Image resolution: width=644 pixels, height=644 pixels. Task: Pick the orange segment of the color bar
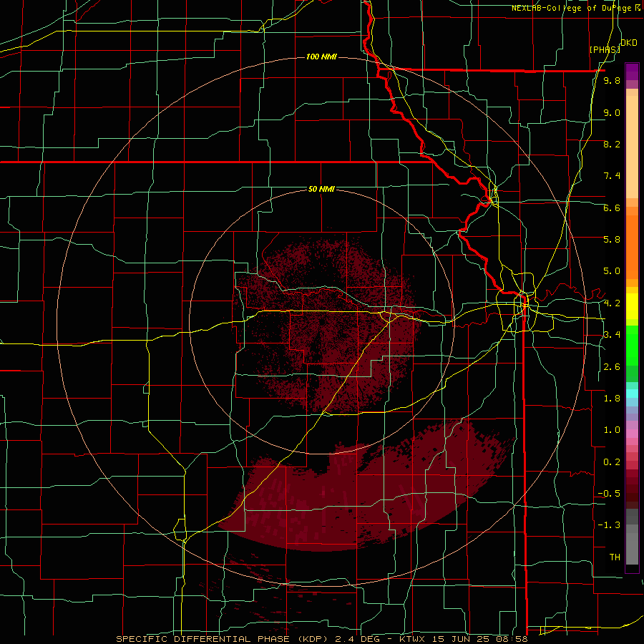(x=632, y=246)
